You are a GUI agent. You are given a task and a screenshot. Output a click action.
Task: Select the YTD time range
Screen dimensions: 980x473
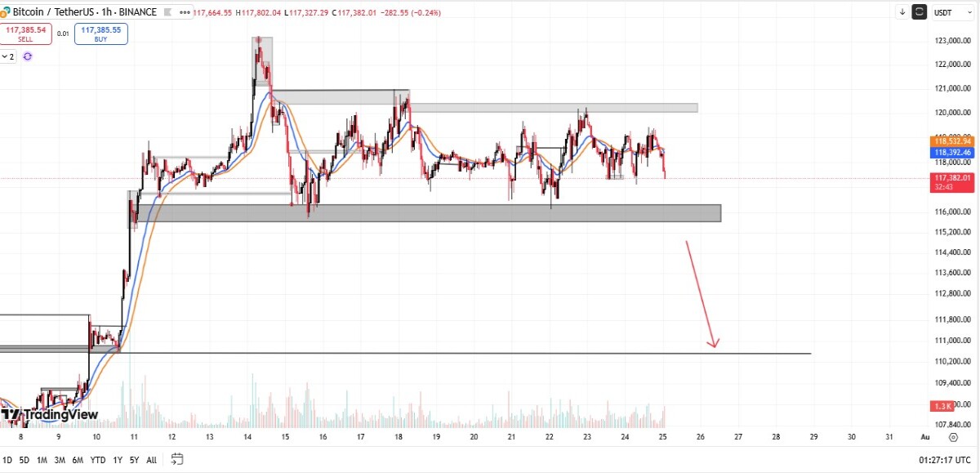coord(98,460)
